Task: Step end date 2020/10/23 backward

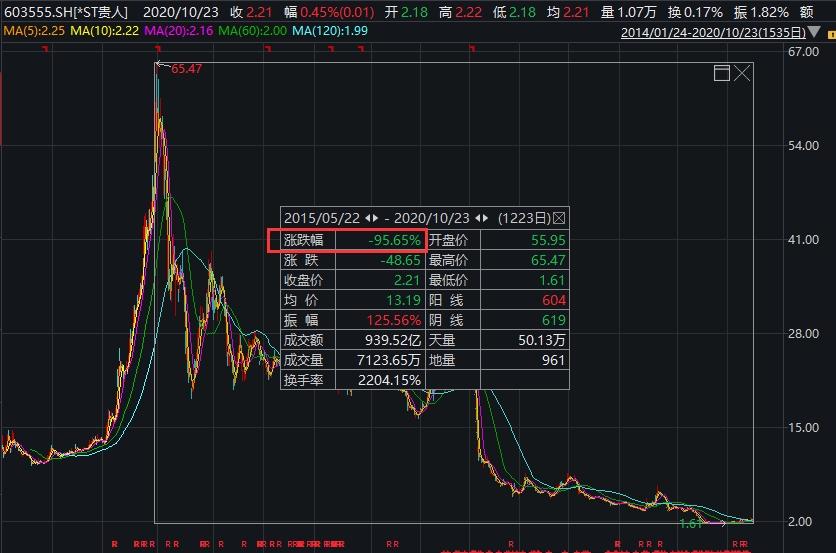Action: (x=476, y=218)
